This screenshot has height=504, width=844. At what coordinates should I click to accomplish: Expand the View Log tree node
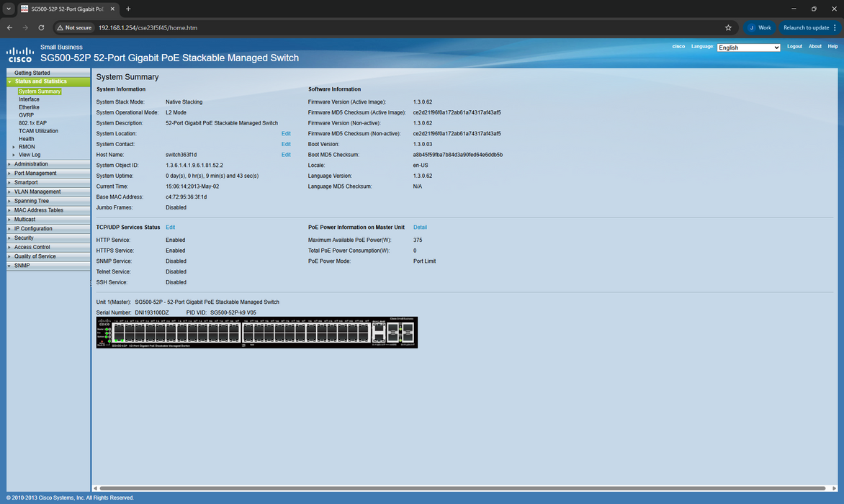click(14, 155)
